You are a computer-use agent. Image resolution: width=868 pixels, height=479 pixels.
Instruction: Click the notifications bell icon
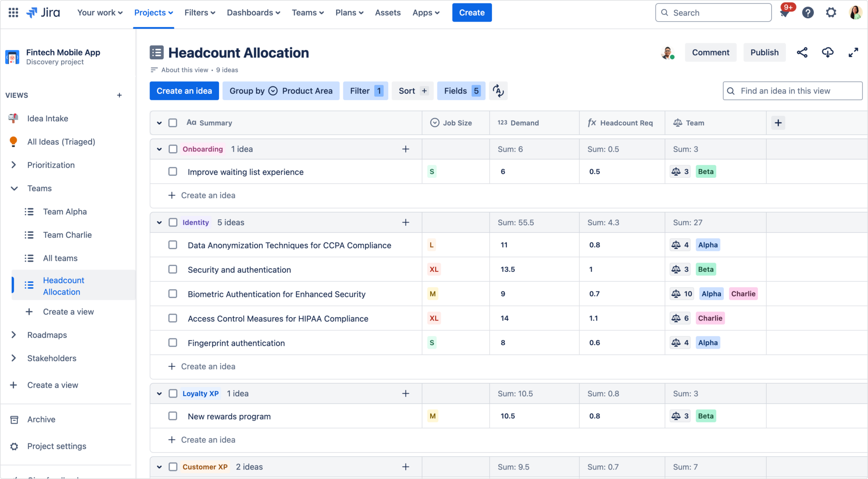pos(785,13)
